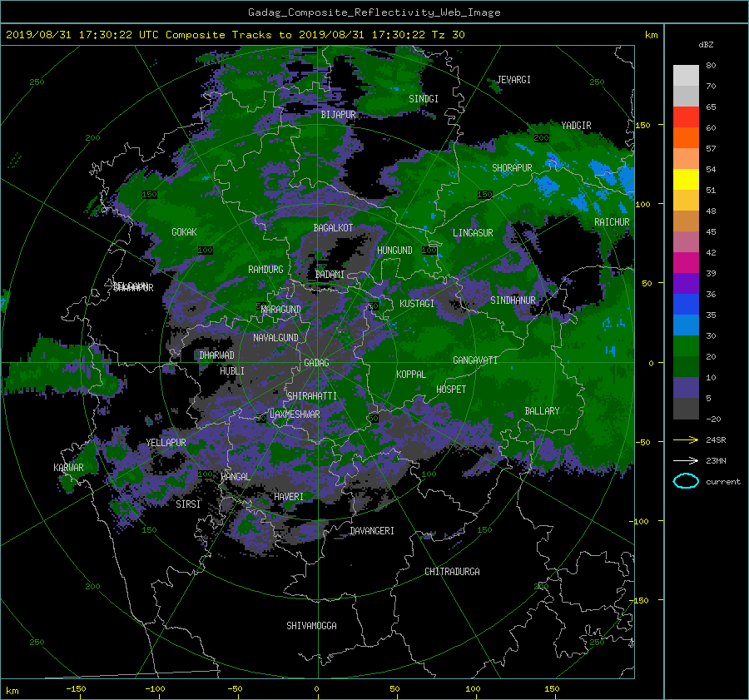Click the NARAGUND city label
749x700 pixels.
(281, 310)
